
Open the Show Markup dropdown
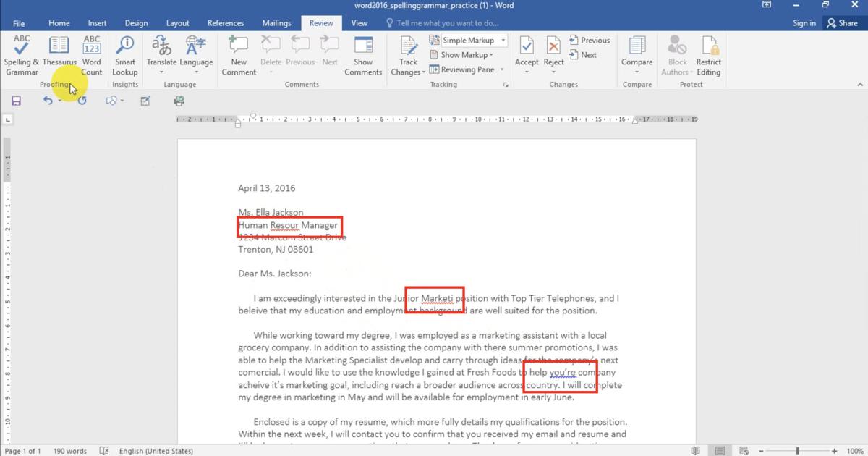(x=461, y=55)
